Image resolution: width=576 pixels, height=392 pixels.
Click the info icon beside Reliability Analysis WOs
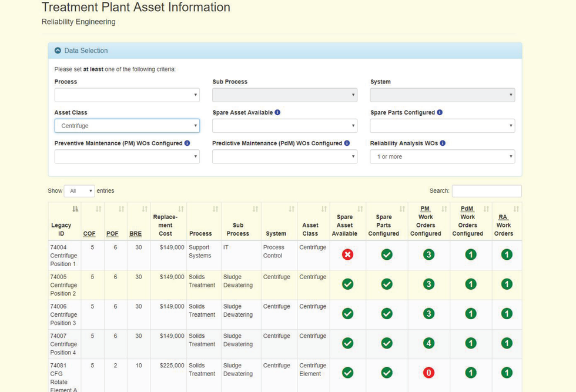coord(442,143)
